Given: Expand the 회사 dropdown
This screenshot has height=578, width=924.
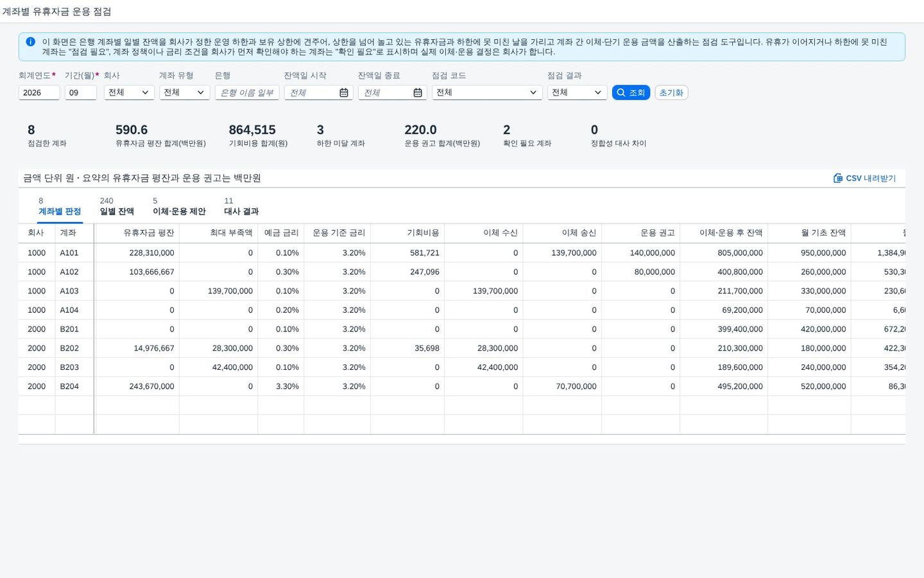Looking at the screenshot, I should coord(129,93).
